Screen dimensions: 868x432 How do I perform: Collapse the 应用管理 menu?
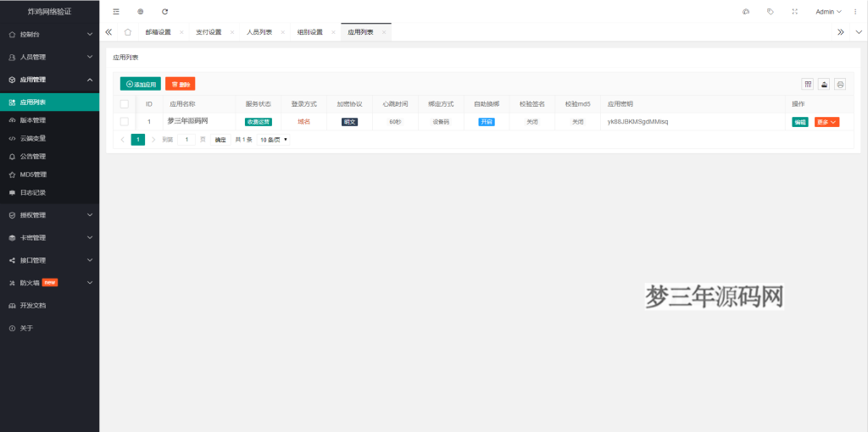pyautogui.click(x=50, y=80)
